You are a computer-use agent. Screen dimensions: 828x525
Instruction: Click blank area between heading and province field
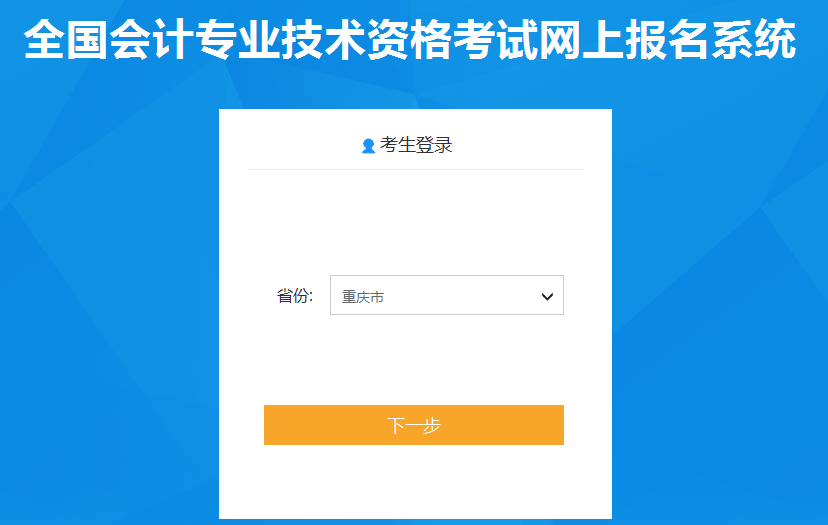[416, 222]
